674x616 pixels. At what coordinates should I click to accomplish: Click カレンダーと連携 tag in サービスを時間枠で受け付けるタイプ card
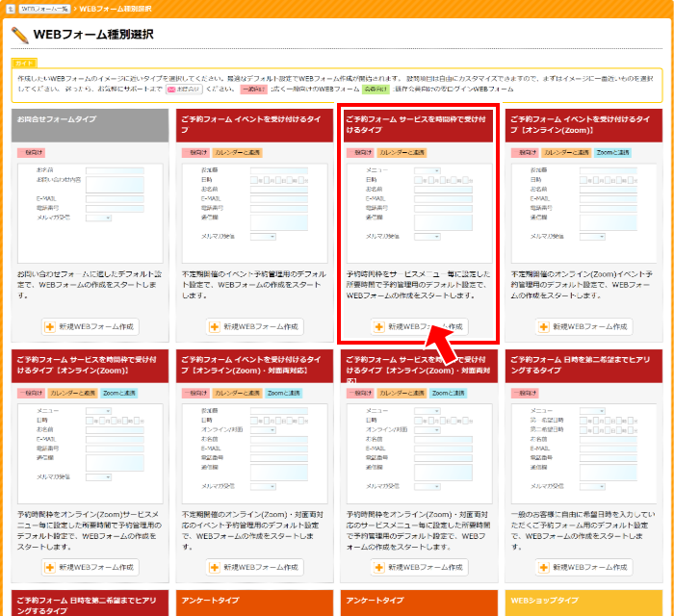click(x=402, y=152)
